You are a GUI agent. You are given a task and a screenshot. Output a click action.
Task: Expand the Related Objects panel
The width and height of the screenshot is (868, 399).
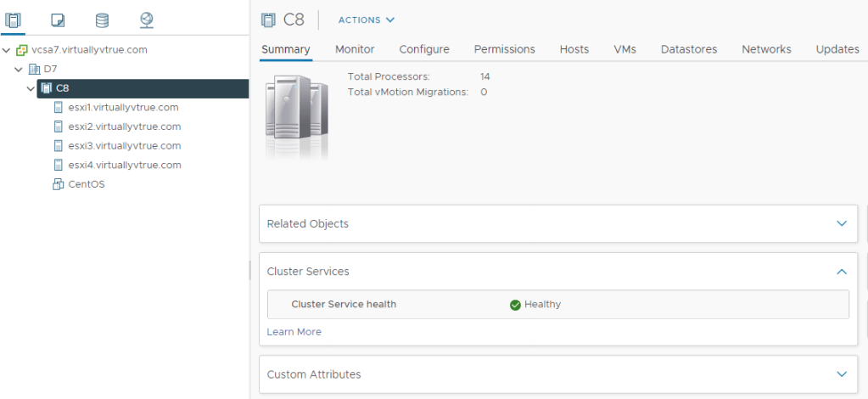[841, 224]
